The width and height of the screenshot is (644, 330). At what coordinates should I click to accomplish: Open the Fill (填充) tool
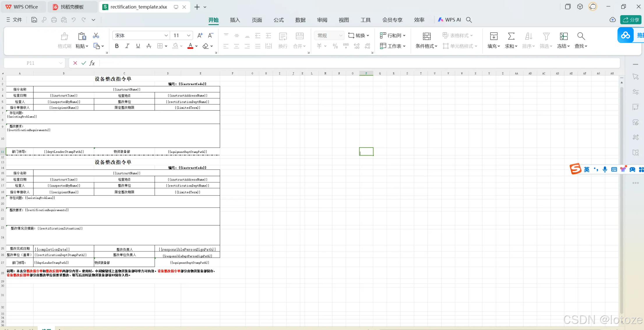[x=493, y=40]
